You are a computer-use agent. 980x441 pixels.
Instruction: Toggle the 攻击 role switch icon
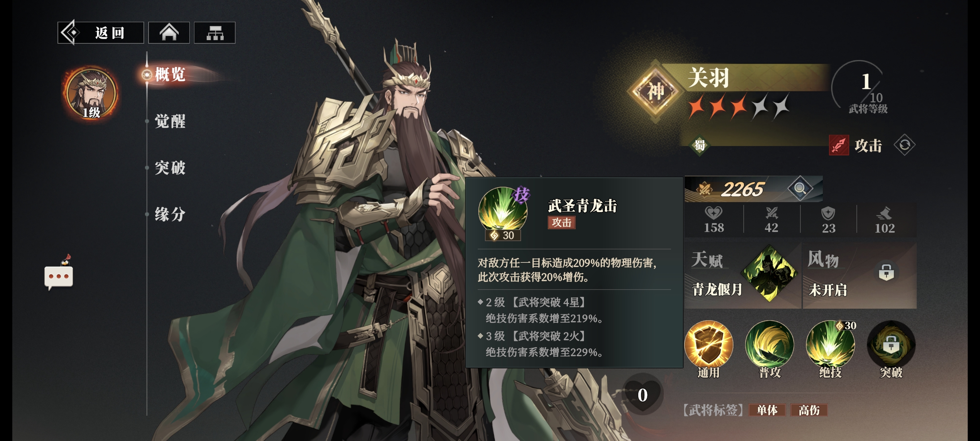click(x=904, y=145)
